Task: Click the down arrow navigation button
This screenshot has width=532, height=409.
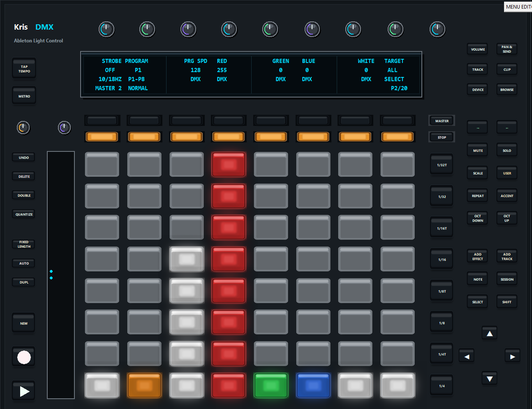Action: [489, 379]
